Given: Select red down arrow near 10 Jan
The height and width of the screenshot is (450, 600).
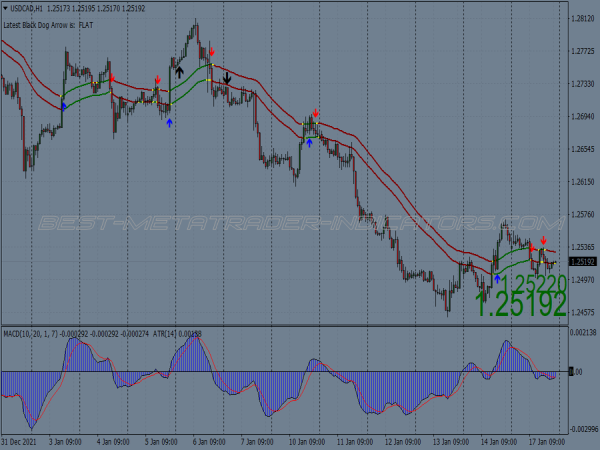Looking at the screenshot, I should click(315, 113).
